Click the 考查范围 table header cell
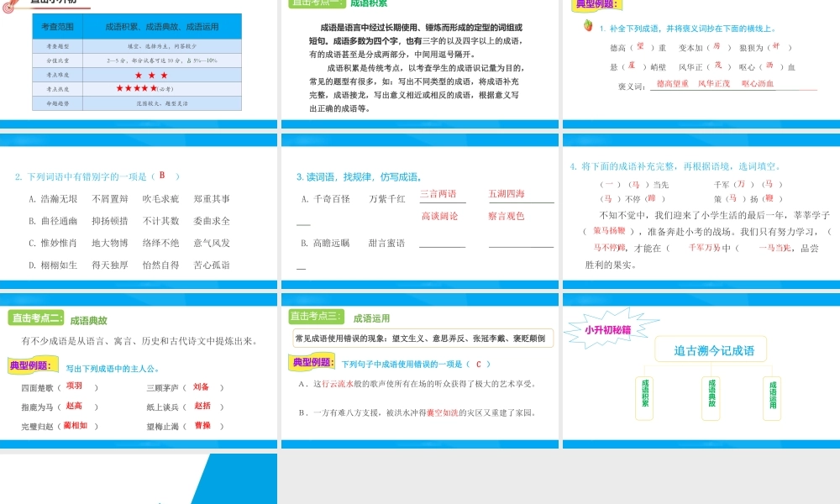Viewport: 840px width, 504px height. (57, 27)
